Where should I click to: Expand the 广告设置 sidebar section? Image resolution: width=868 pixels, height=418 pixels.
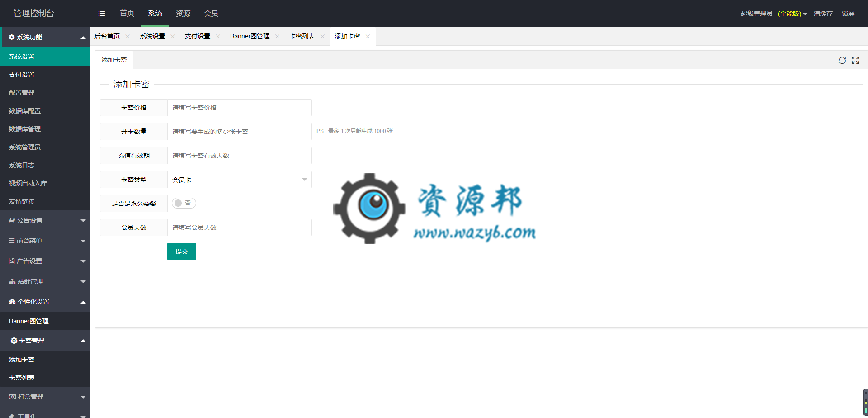pos(45,261)
